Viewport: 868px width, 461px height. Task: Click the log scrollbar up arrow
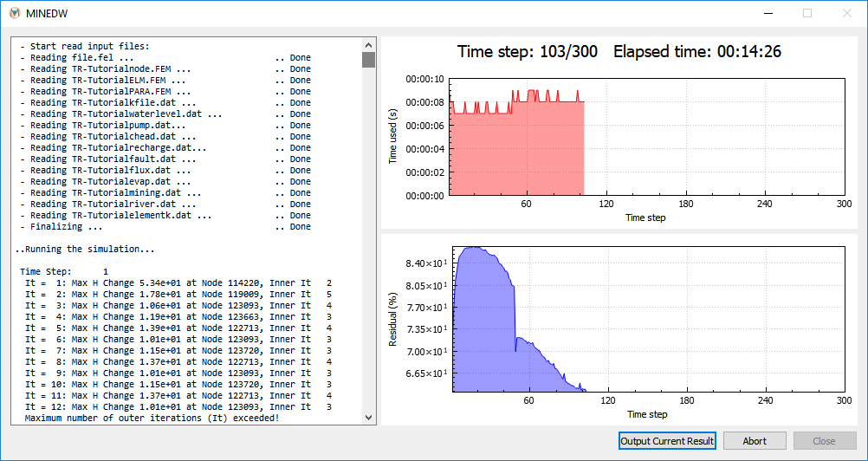point(369,45)
